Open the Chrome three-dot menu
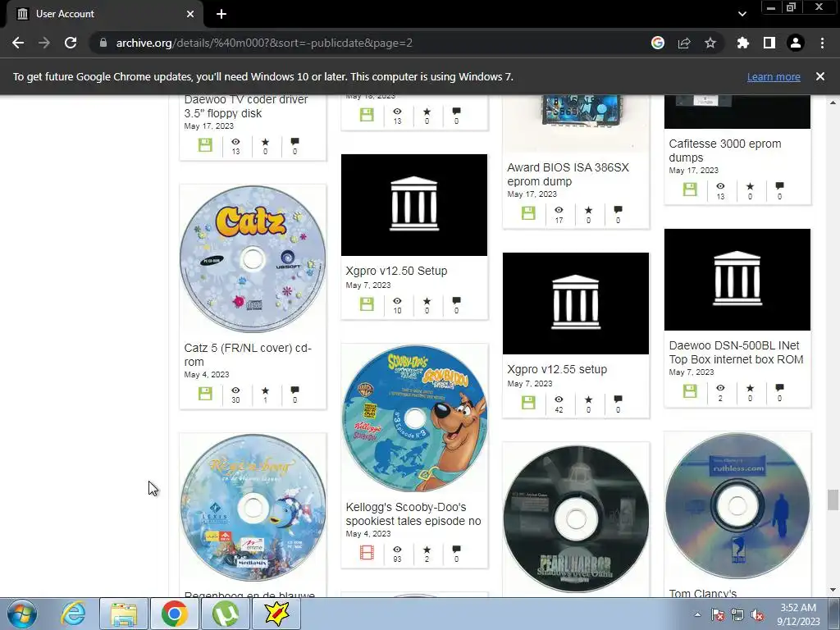This screenshot has height=630, width=840. point(822,43)
